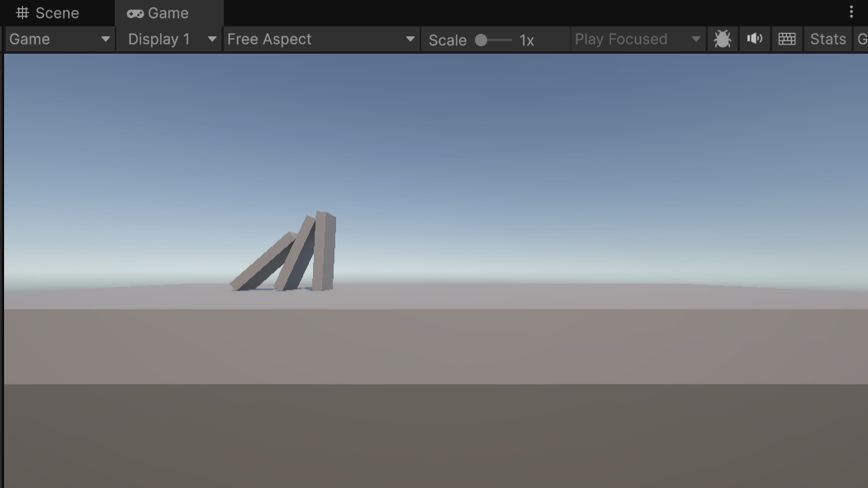Viewport: 868px width, 488px height.
Task: Toggle Unity shortcuts keyboard icon
Action: click(787, 39)
